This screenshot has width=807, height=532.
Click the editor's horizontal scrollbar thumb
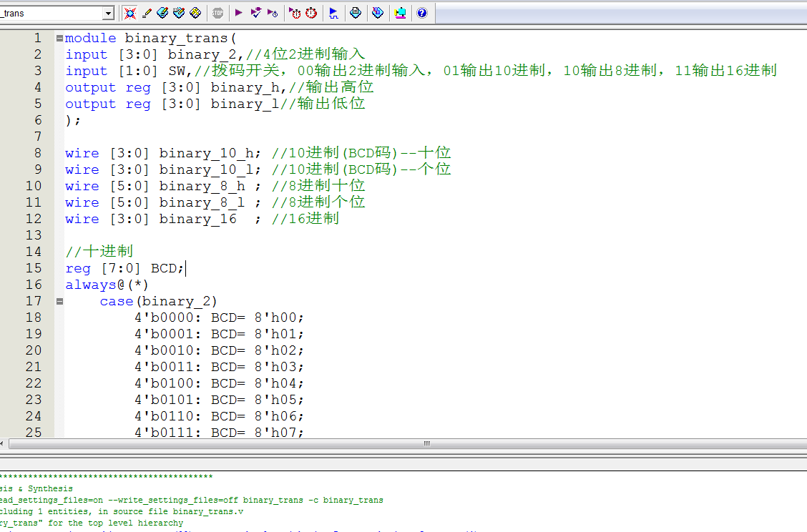pos(426,443)
